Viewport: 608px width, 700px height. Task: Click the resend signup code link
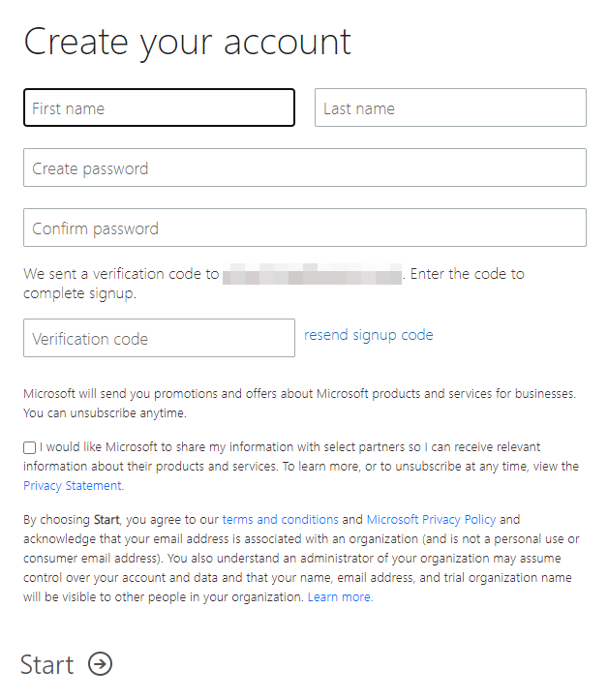click(x=369, y=335)
